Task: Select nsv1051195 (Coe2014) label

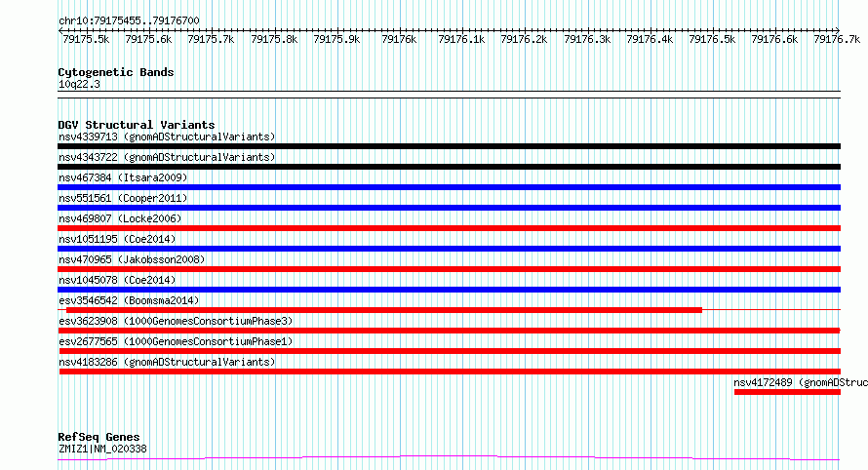Action: 117,239
